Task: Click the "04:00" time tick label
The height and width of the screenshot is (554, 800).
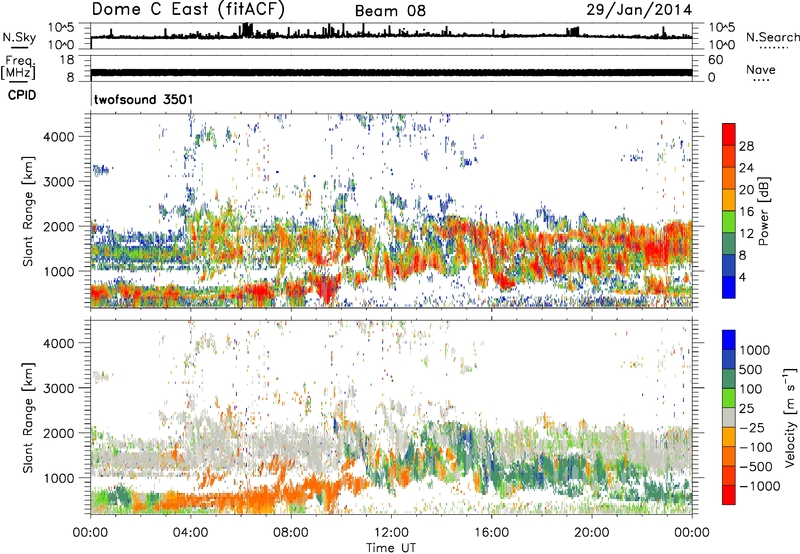Action: (190, 533)
